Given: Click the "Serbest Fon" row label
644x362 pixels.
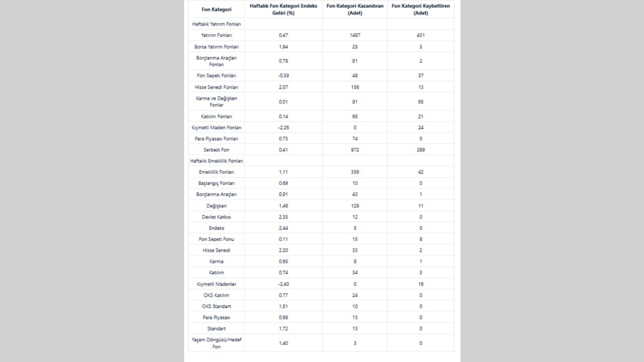Looking at the screenshot, I should tap(216, 150).
